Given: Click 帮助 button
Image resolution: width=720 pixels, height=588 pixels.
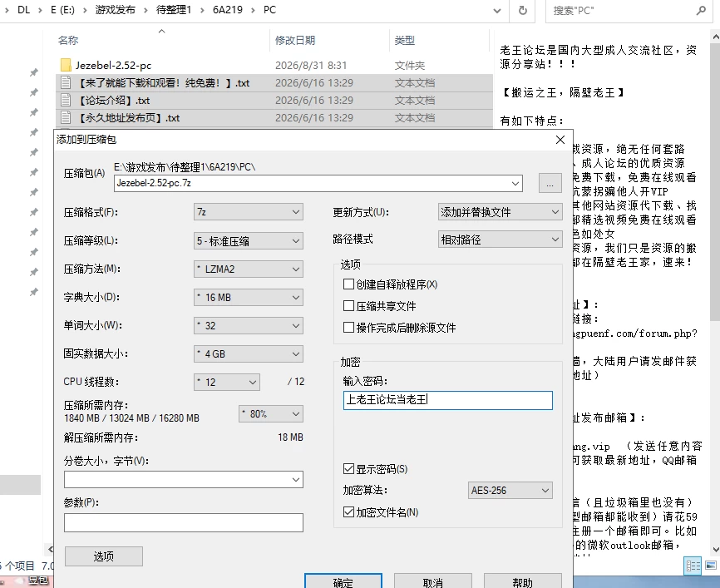Looking at the screenshot, I should (523, 582).
